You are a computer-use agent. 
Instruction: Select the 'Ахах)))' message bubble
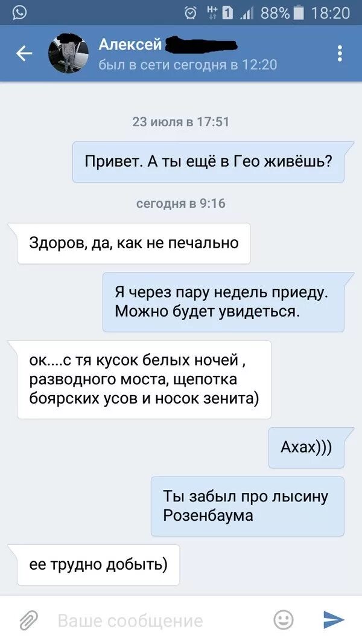pyautogui.click(x=306, y=447)
